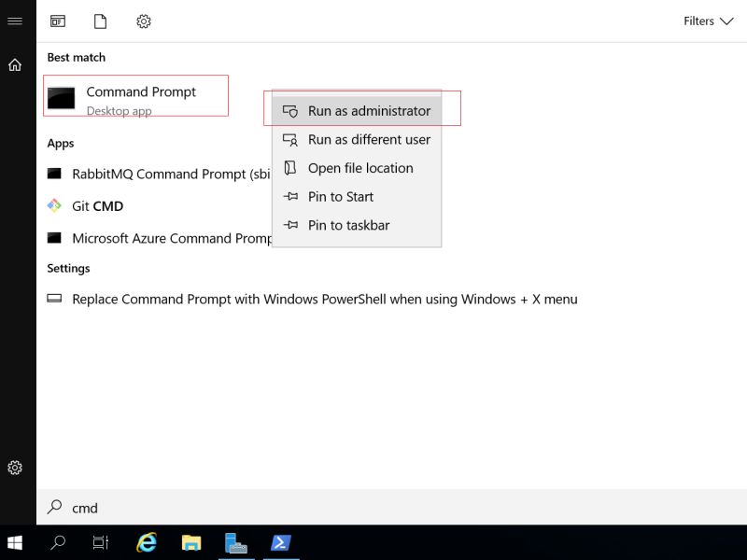Open the Replace Command Prompt with PowerShell setting
The width and height of the screenshot is (747, 560).
click(324, 299)
